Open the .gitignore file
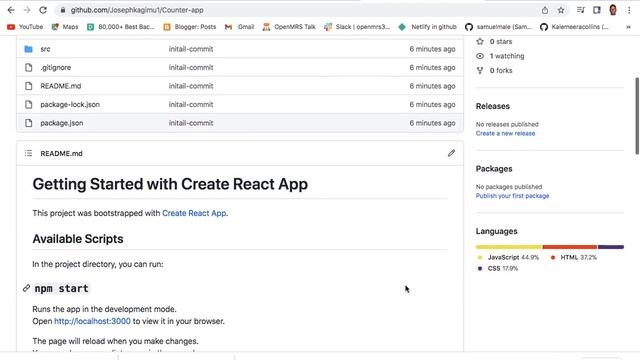The image size is (640, 360). point(56,68)
